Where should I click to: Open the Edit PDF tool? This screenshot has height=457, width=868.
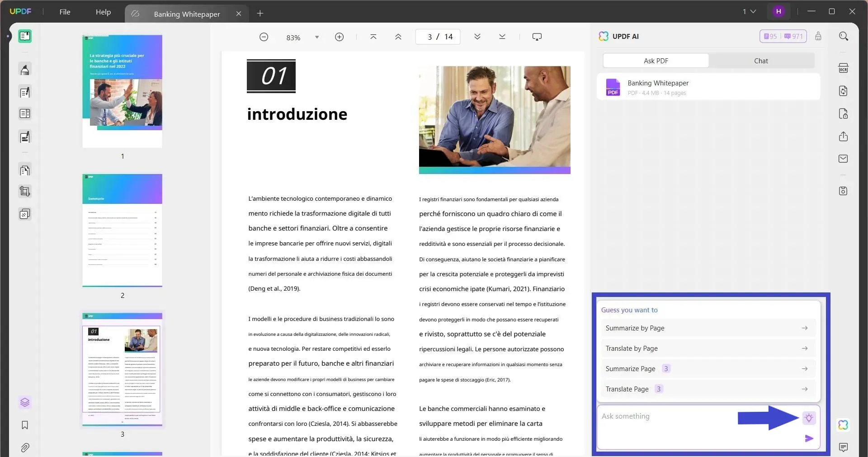[x=25, y=92]
